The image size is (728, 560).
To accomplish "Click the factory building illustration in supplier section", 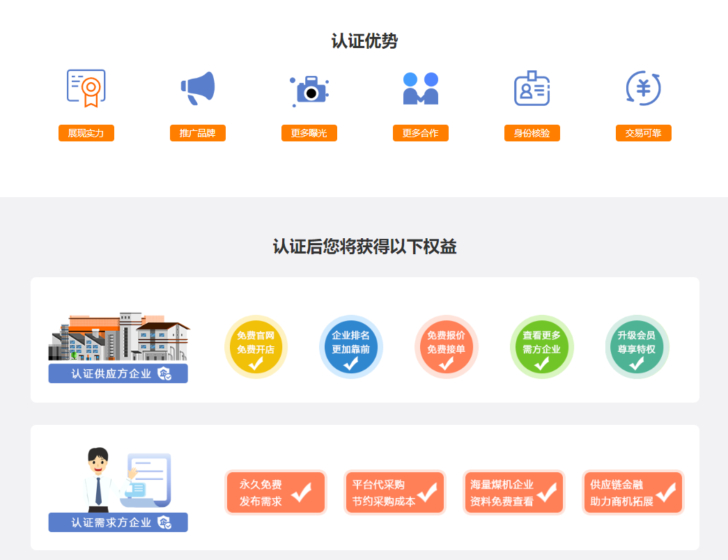I will point(118,334).
